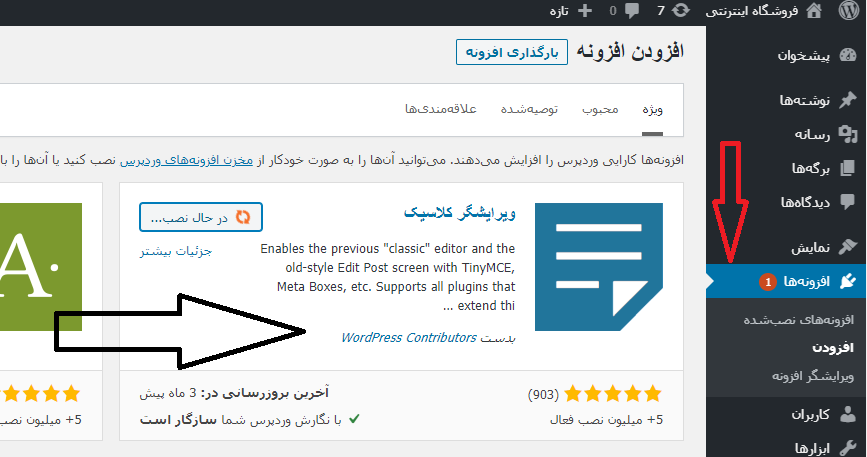
Task: Open ویرایشگر افزونه submenu
Action: pyautogui.click(x=813, y=376)
